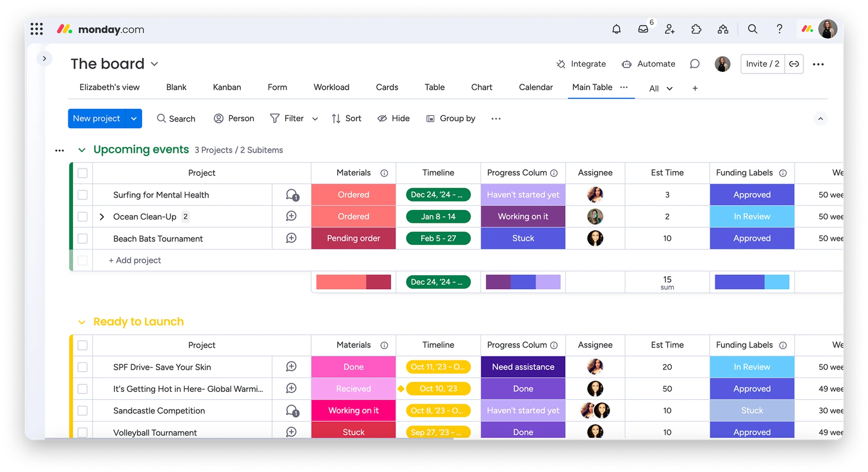868x472 pixels.
Task: Collapse the Upcoming events group
Action: click(x=82, y=150)
